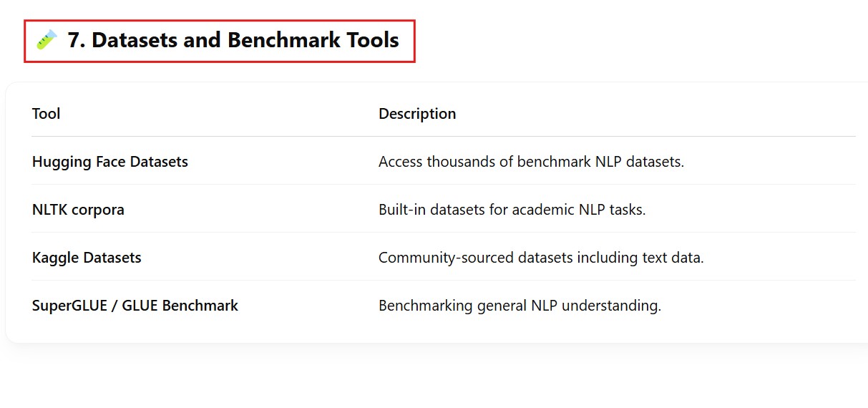This screenshot has width=868, height=408.
Task: Click the Access thousands of benchmark description
Action: [x=531, y=162]
